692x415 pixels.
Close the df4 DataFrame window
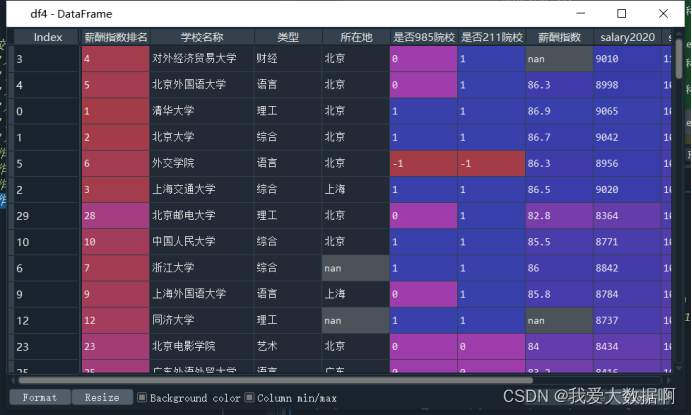663,14
